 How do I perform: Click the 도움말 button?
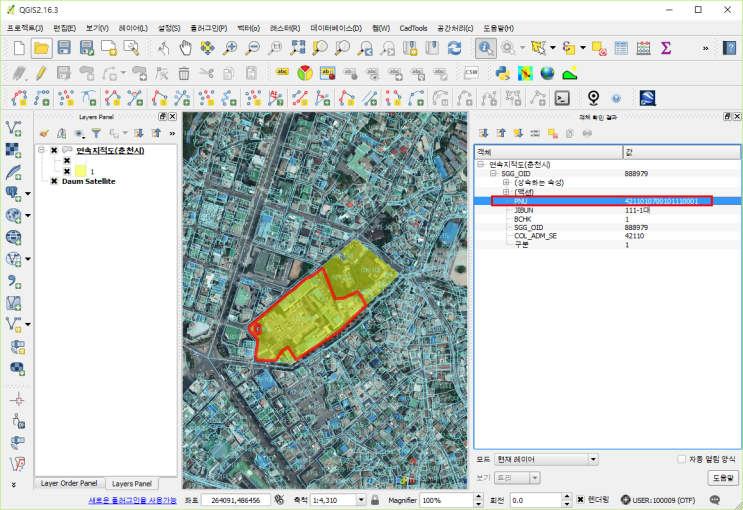[722, 478]
